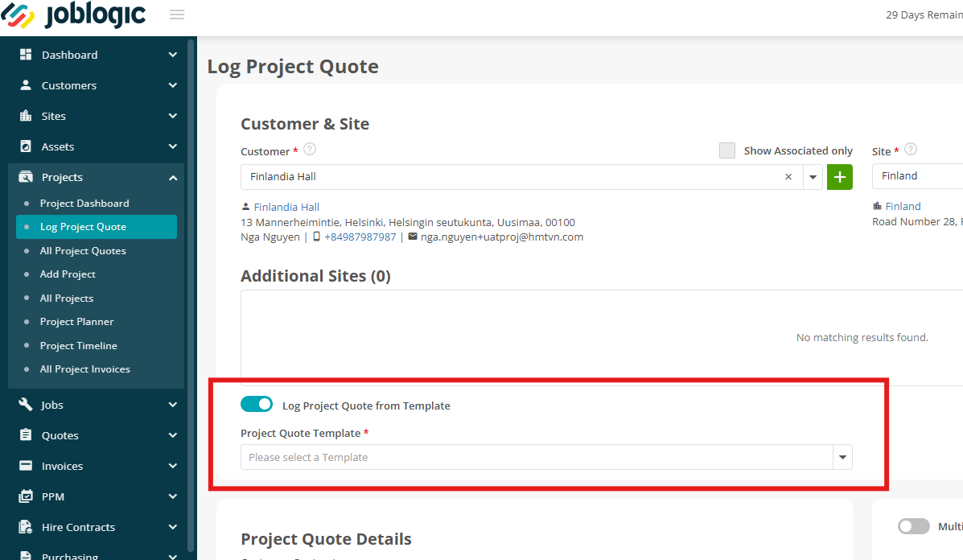Expand the Invoices menu chevron

click(x=173, y=466)
